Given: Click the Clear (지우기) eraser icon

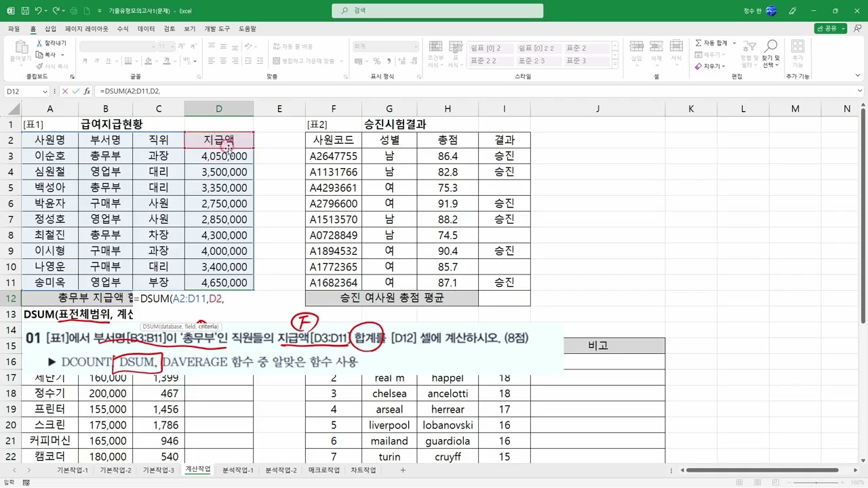Looking at the screenshot, I should click(x=698, y=66).
